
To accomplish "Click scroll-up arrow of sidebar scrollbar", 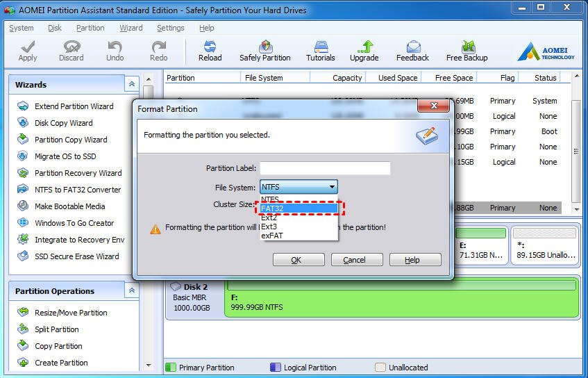I will pyautogui.click(x=149, y=79).
